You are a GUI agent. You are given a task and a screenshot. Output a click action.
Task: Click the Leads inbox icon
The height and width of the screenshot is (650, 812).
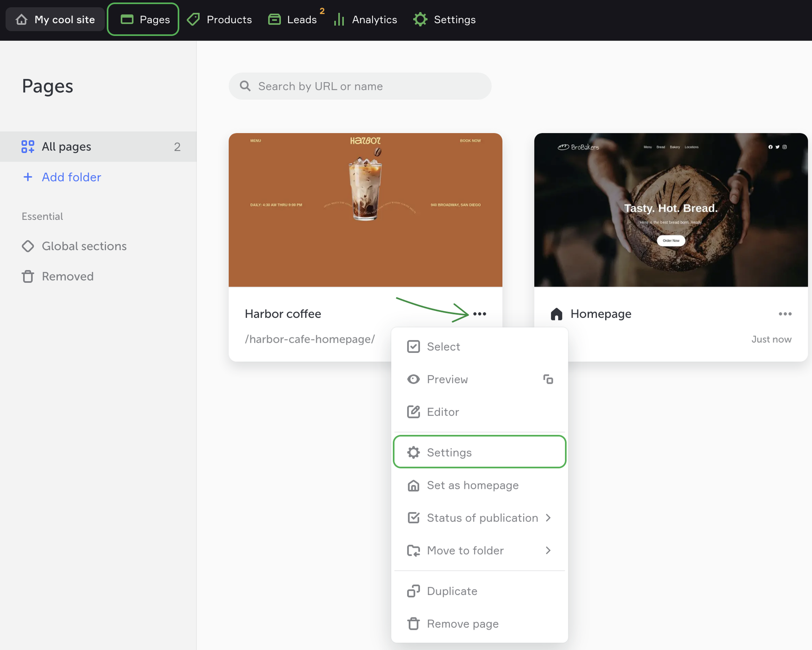[274, 19]
